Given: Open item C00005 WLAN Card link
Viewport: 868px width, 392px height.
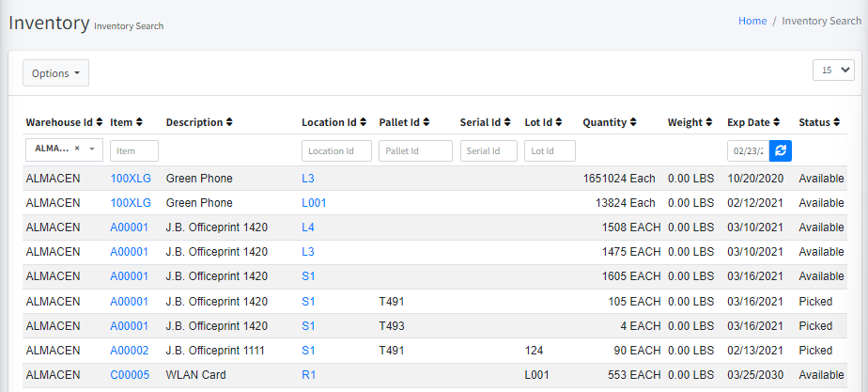Looking at the screenshot, I should pyautogui.click(x=130, y=374).
